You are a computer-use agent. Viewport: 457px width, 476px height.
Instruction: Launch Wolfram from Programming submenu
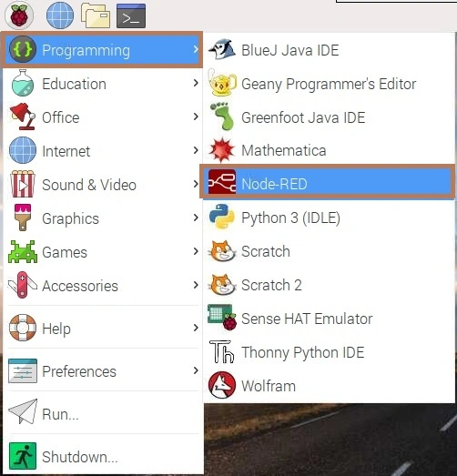point(329,386)
